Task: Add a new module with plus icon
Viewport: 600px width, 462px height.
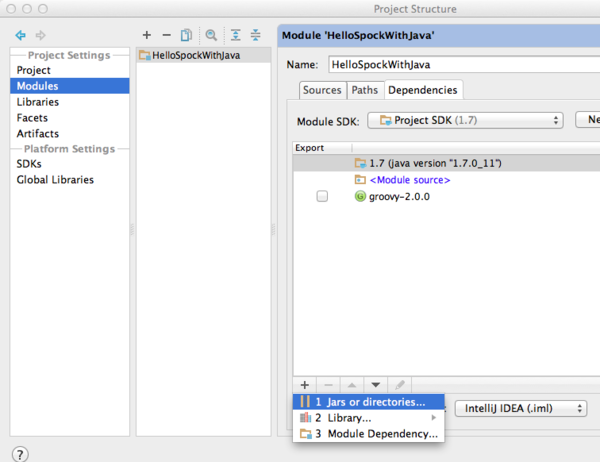Action: pos(147,35)
